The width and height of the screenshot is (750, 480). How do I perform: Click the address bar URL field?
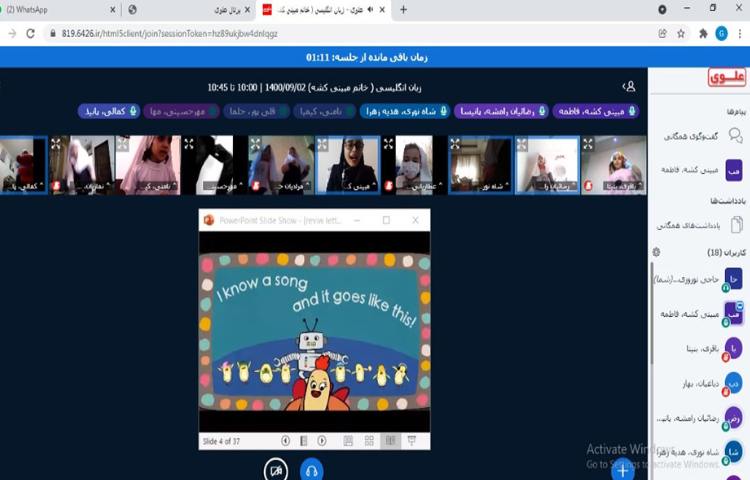pyautogui.click(x=352, y=33)
